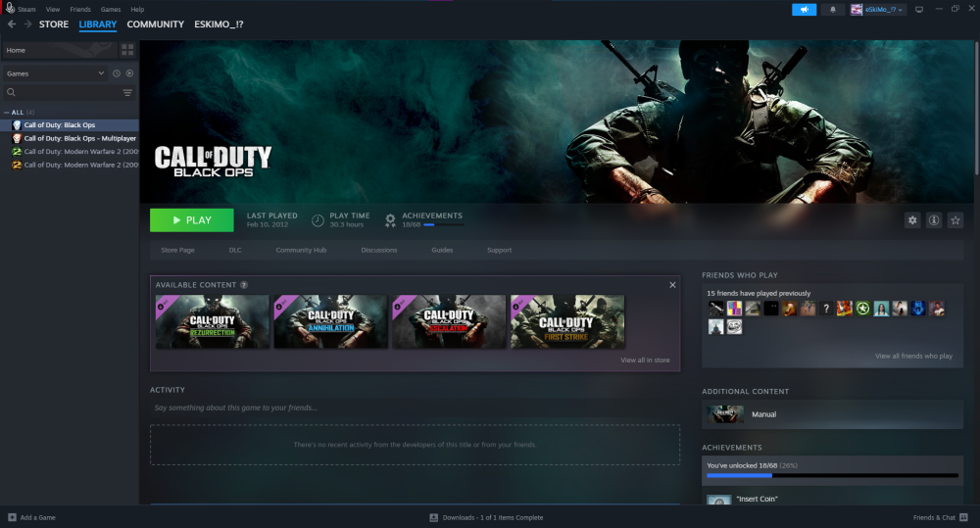
Task: Toggle the ready-to-play filter icon
Action: click(129, 73)
